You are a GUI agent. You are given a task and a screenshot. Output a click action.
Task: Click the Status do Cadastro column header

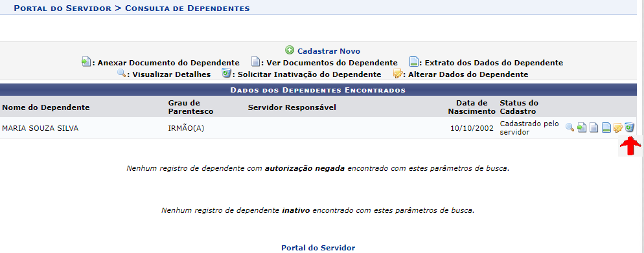(x=519, y=107)
